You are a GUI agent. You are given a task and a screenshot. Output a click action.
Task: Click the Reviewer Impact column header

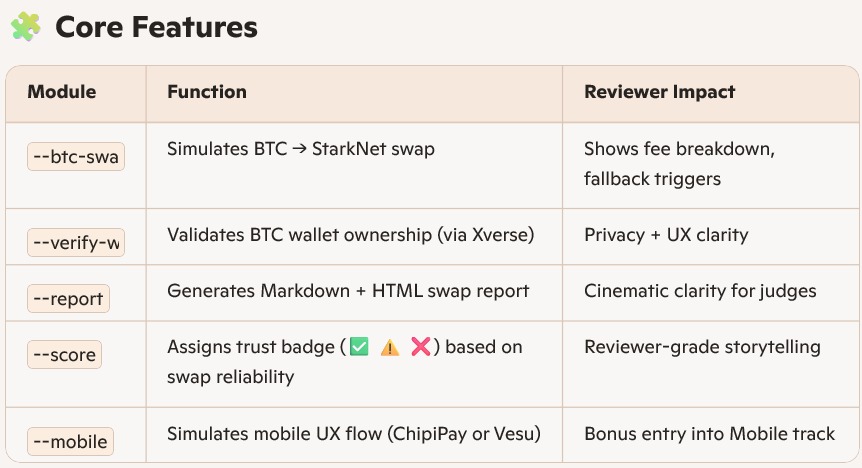click(660, 93)
